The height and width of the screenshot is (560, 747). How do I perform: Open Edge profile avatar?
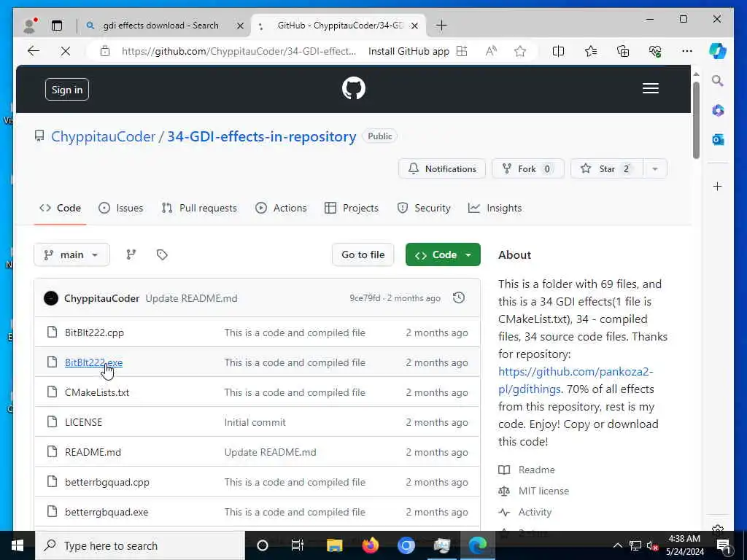click(30, 26)
